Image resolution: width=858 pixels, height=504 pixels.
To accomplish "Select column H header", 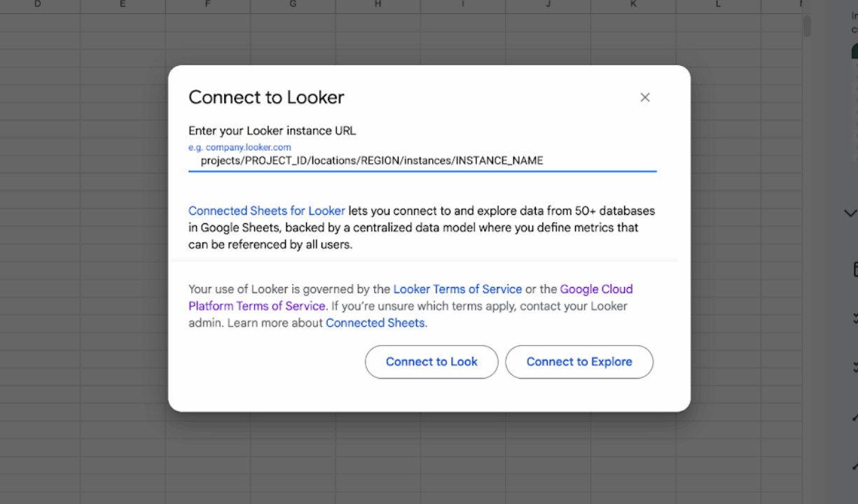I will point(378,5).
